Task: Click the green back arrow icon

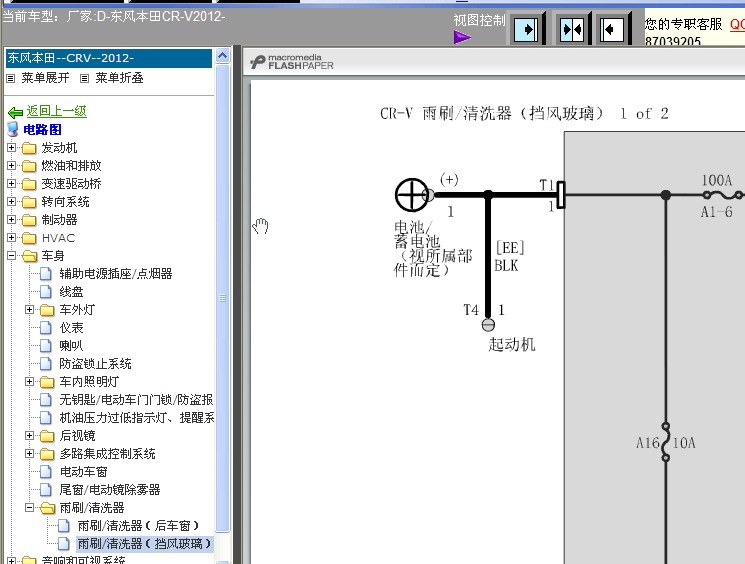Action: pyautogui.click(x=16, y=113)
